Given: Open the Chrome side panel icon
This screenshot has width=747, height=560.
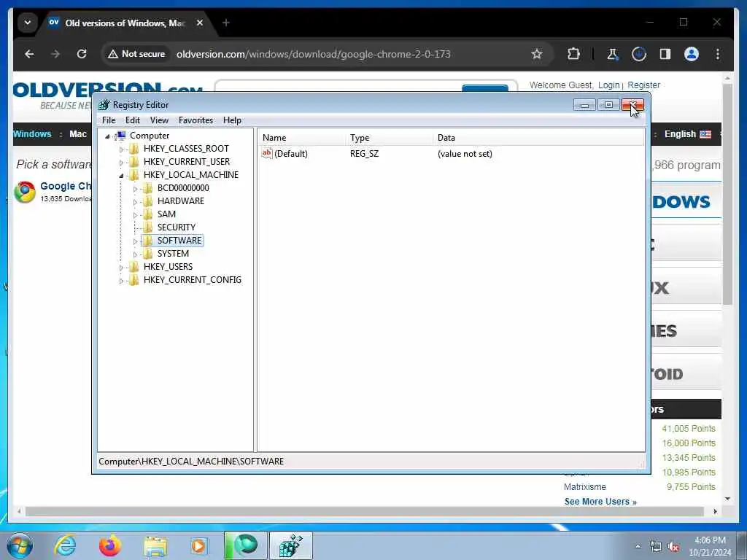Looking at the screenshot, I should (x=665, y=54).
